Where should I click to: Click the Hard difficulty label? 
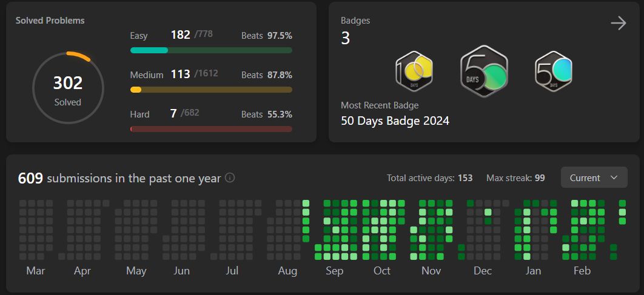139,114
